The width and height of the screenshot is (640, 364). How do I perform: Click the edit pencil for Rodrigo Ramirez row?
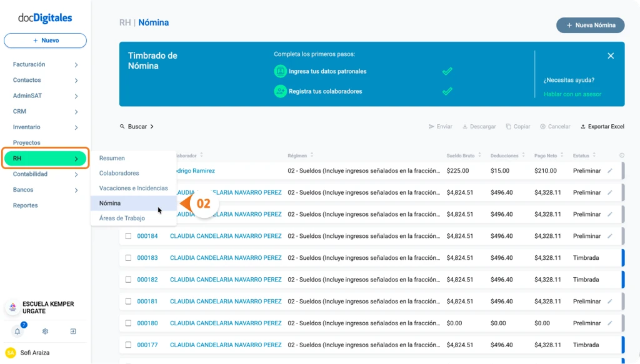pyautogui.click(x=610, y=171)
